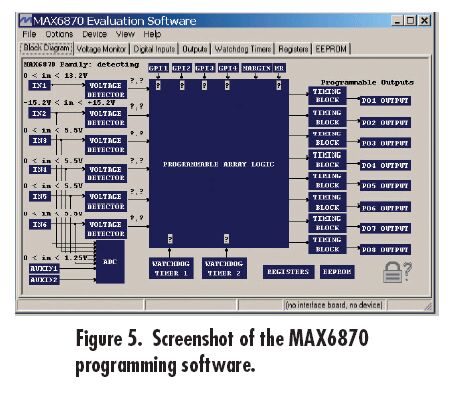Click the padlock status icon
This screenshot has width=454, height=403.
click(392, 272)
